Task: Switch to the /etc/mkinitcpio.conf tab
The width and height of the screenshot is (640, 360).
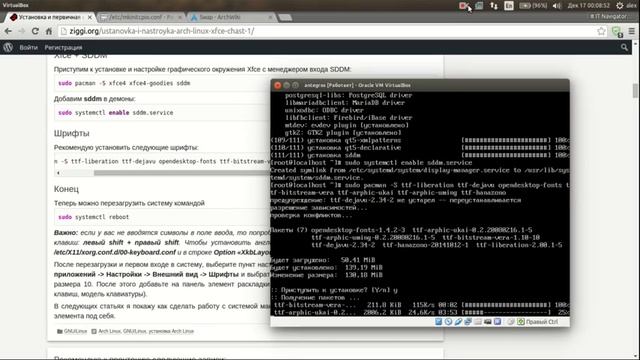Action: click(x=141, y=17)
